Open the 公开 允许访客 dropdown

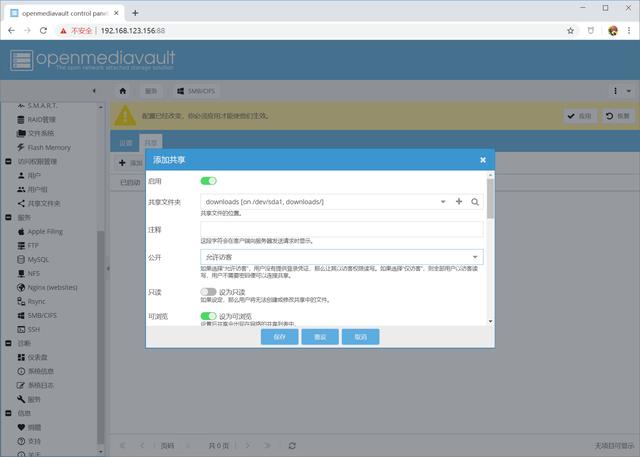pos(342,257)
